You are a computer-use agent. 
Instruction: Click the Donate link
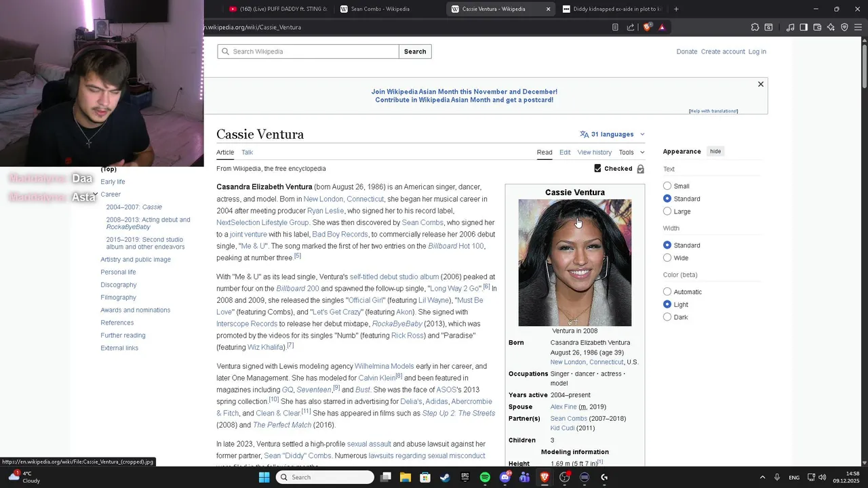[687, 52]
